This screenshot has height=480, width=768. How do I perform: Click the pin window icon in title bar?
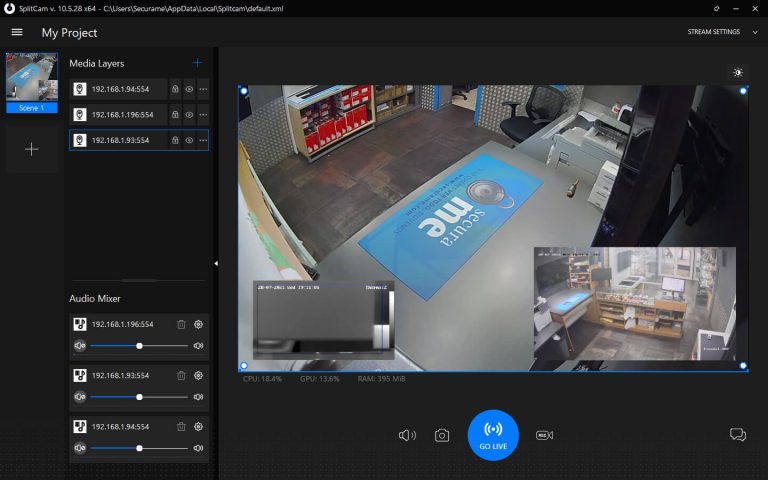717,8
